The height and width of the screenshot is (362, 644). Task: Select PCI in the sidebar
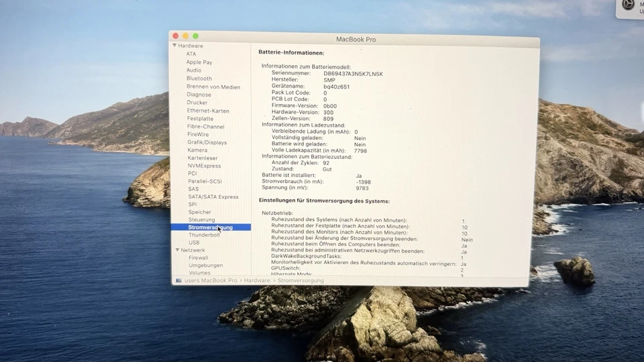coord(193,173)
